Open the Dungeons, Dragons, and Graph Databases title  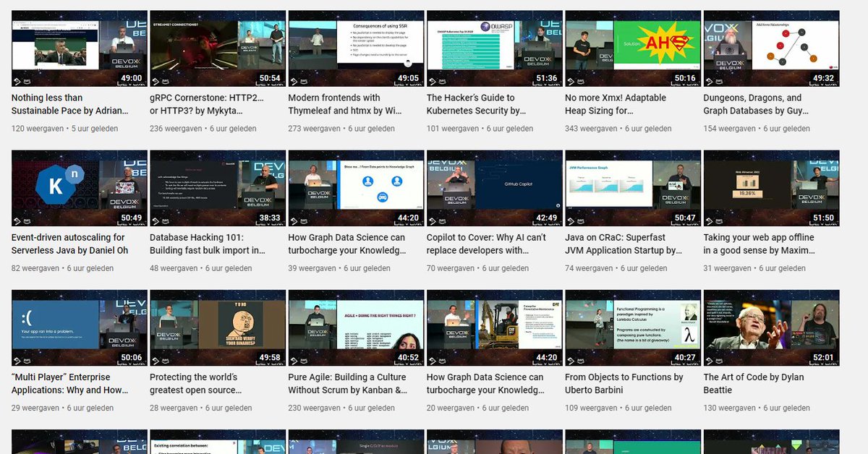point(757,104)
